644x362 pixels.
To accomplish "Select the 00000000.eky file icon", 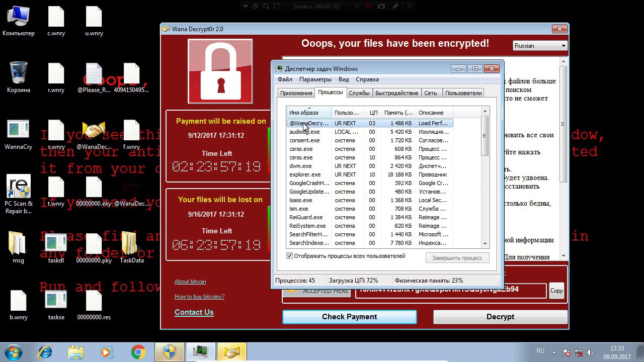I will pyautogui.click(x=94, y=191).
